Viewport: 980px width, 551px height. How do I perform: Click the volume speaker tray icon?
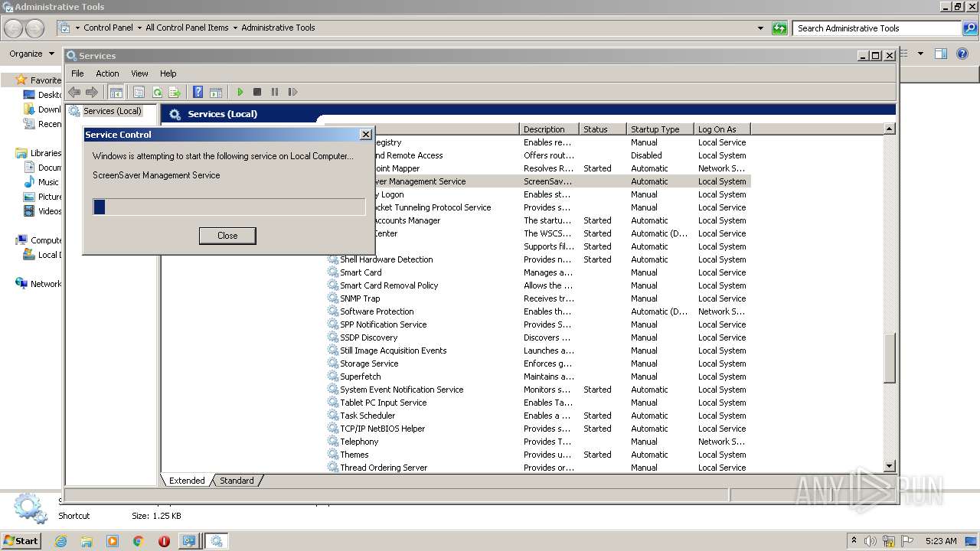pos(872,541)
